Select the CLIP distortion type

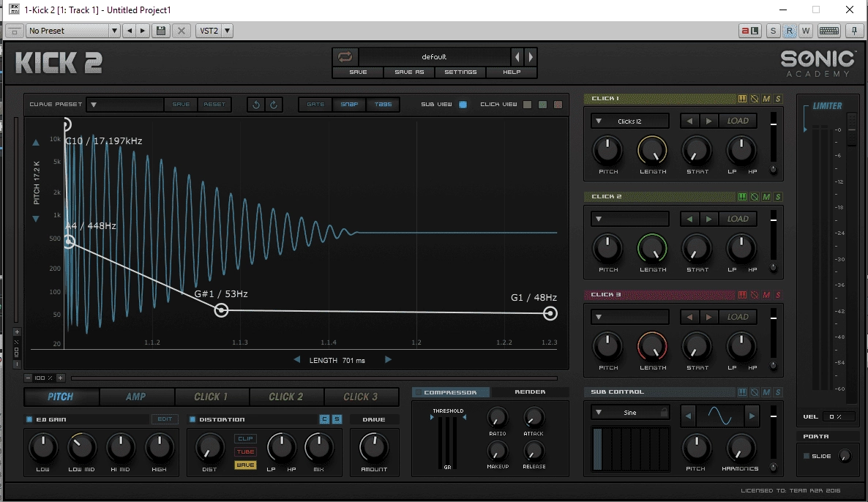point(245,438)
